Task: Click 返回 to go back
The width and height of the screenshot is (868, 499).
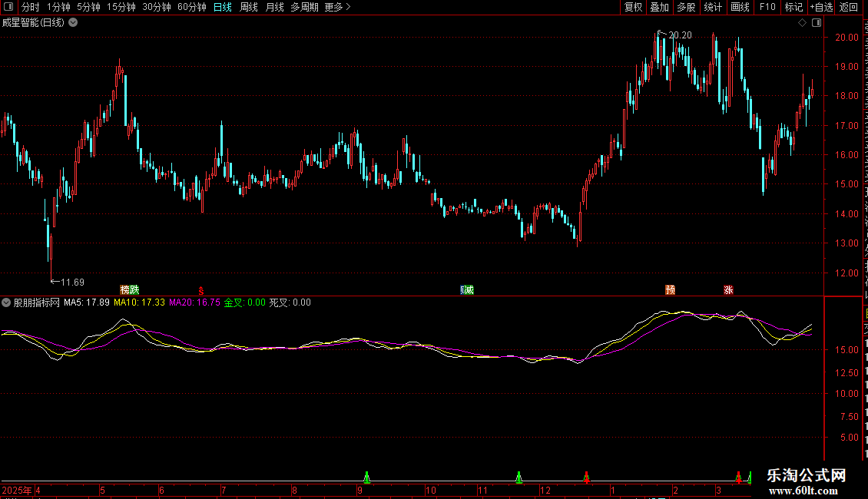Action: [849, 7]
